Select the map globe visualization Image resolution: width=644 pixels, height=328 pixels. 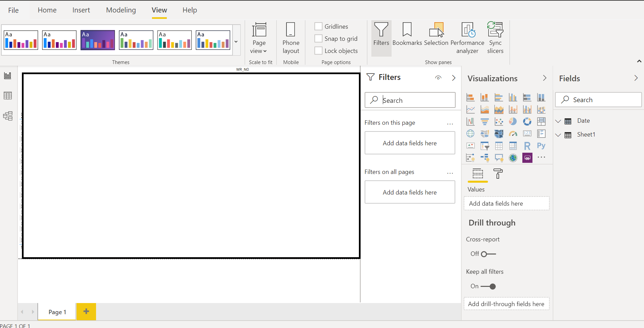tap(470, 133)
